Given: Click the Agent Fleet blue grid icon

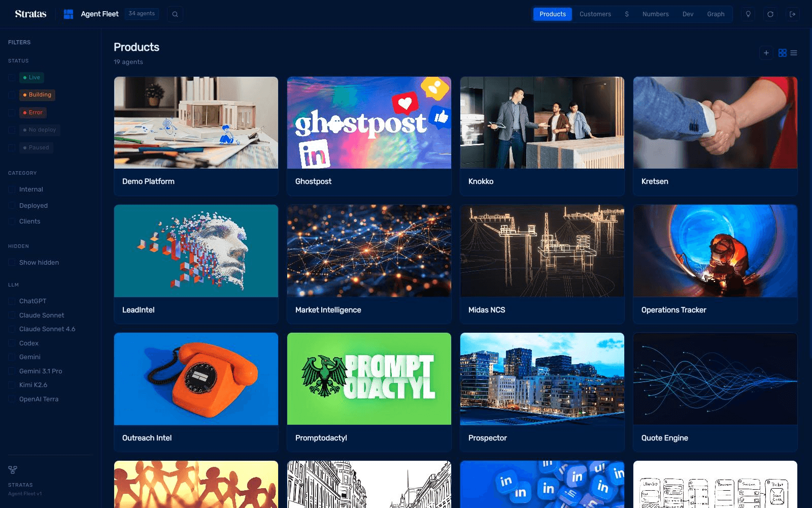Looking at the screenshot, I should point(69,14).
